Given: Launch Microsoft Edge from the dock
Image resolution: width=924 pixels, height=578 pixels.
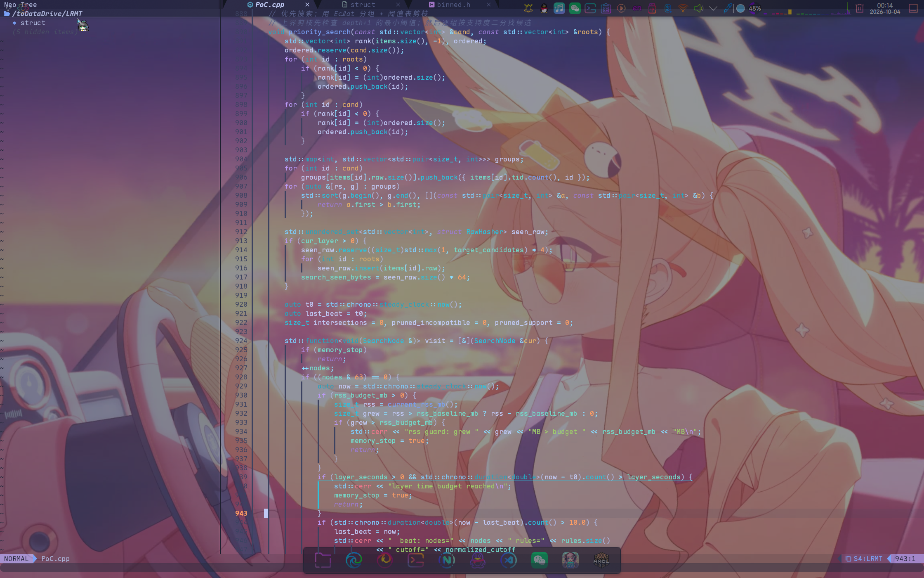Looking at the screenshot, I should (354, 560).
